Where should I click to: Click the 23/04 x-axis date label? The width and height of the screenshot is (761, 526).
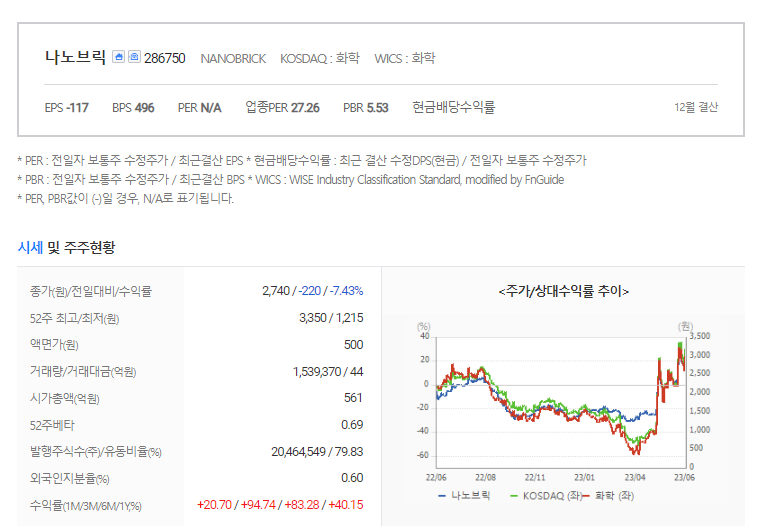634,477
